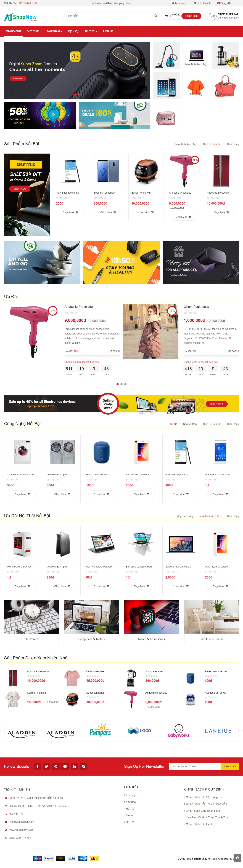This screenshot has height=868, width=243.
Task: Click THEO DÕI newsletter subscribe button
Action: click(x=230, y=766)
